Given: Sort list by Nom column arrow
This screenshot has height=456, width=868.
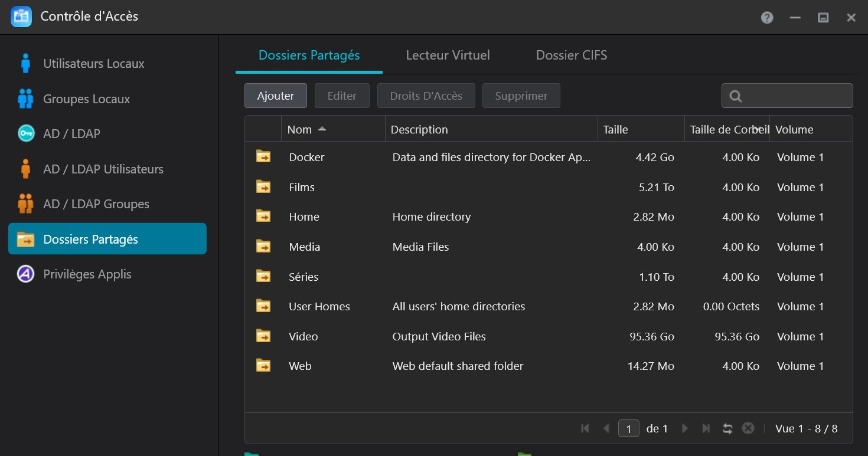Looking at the screenshot, I should (322, 129).
